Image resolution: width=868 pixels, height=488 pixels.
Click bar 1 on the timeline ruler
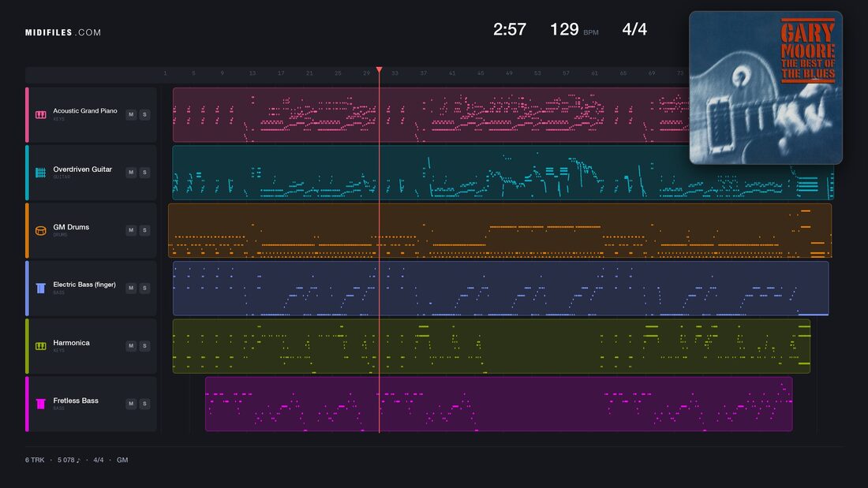[x=165, y=73]
